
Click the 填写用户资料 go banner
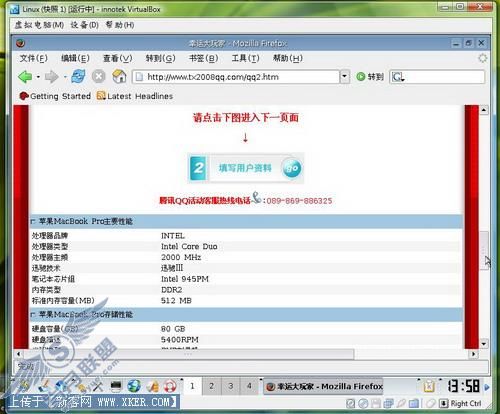(x=246, y=168)
